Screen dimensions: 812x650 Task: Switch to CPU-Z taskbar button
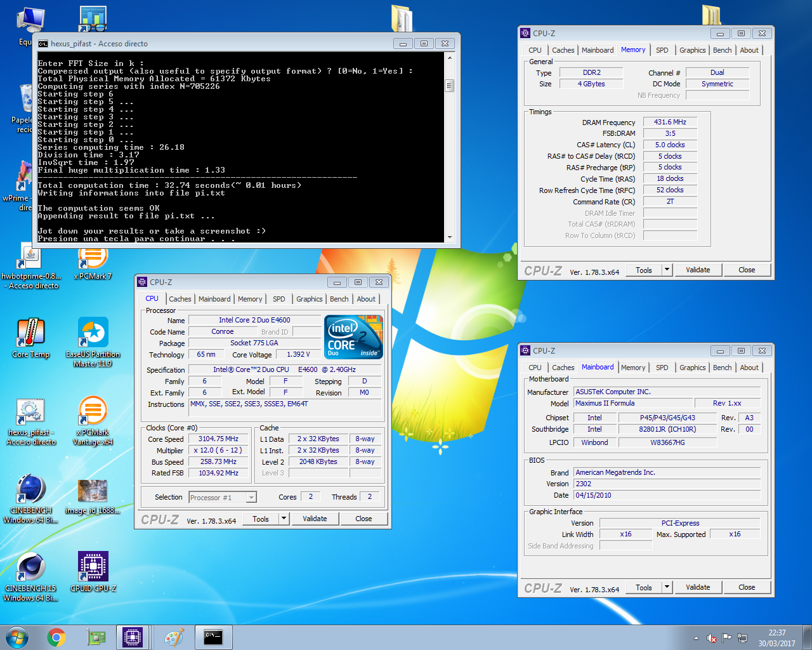click(132, 637)
